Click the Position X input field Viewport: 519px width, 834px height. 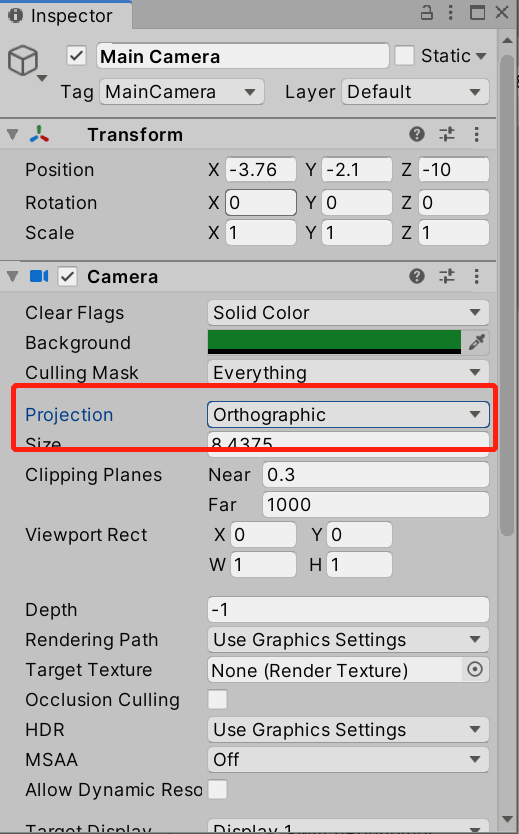261,170
